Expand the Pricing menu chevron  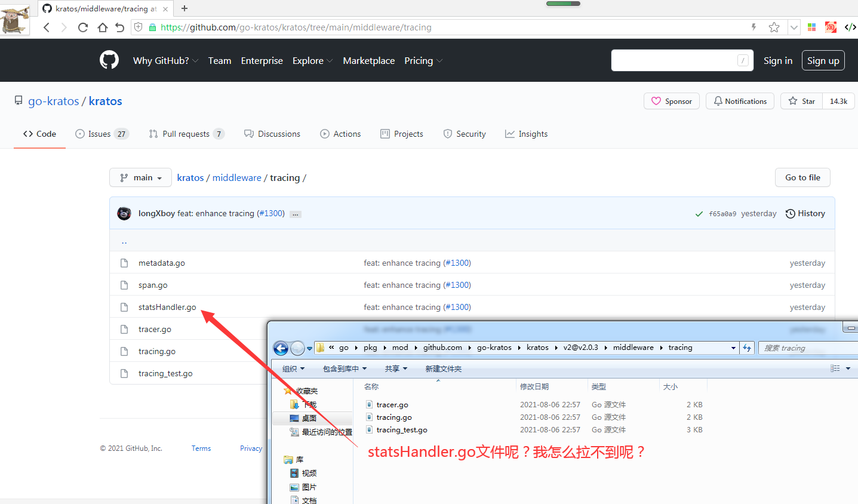coord(439,61)
